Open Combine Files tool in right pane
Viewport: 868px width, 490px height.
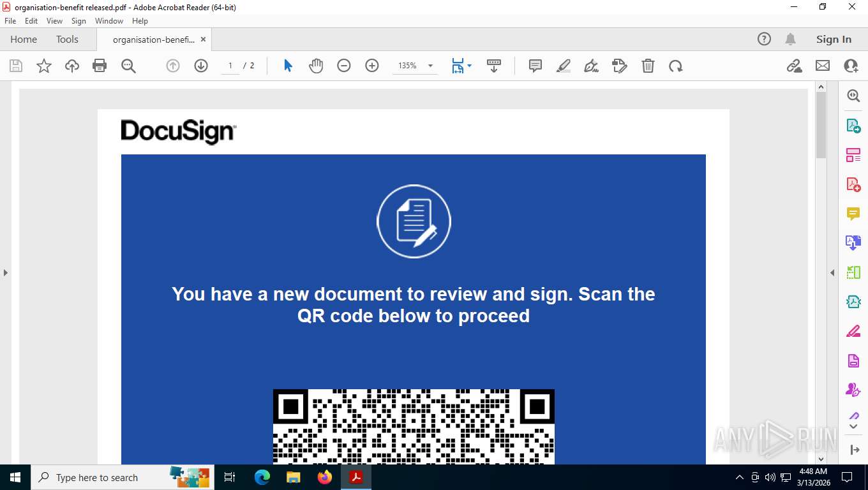click(853, 243)
